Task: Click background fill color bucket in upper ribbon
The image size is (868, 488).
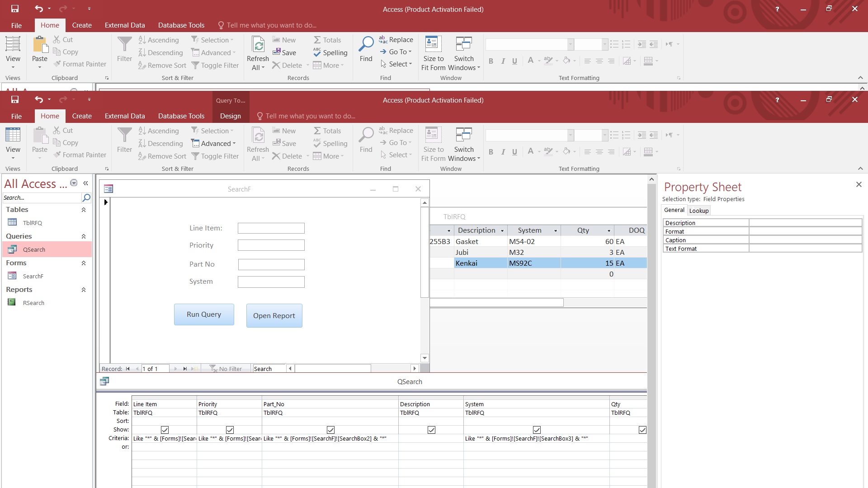Action: coord(566,61)
